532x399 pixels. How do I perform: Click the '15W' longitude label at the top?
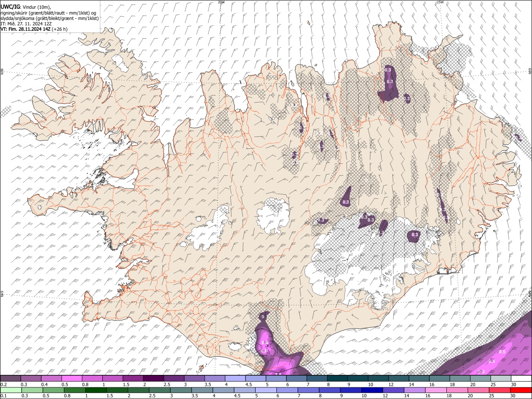coord(440,2)
